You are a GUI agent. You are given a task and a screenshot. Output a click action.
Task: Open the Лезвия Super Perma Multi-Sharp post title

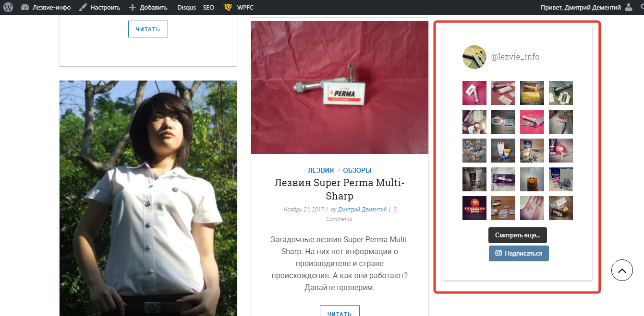[340, 189]
